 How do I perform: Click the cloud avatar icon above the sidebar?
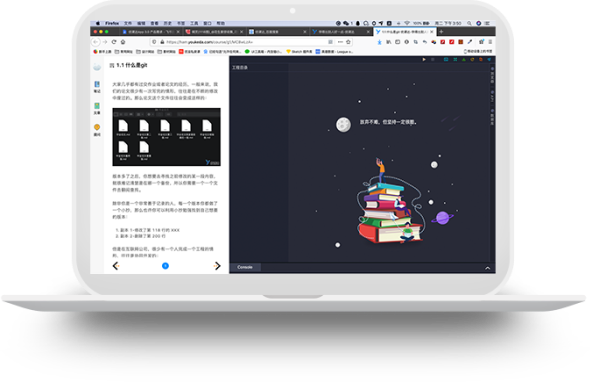[x=97, y=67]
